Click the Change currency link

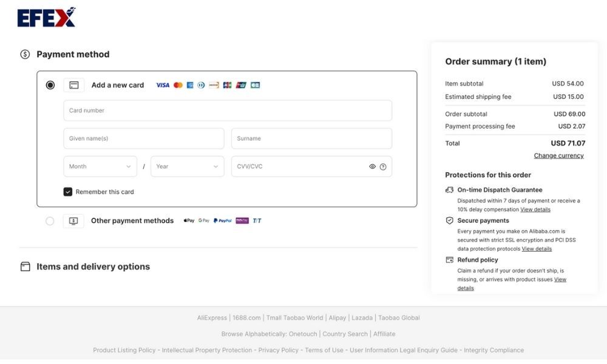pos(558,155)
